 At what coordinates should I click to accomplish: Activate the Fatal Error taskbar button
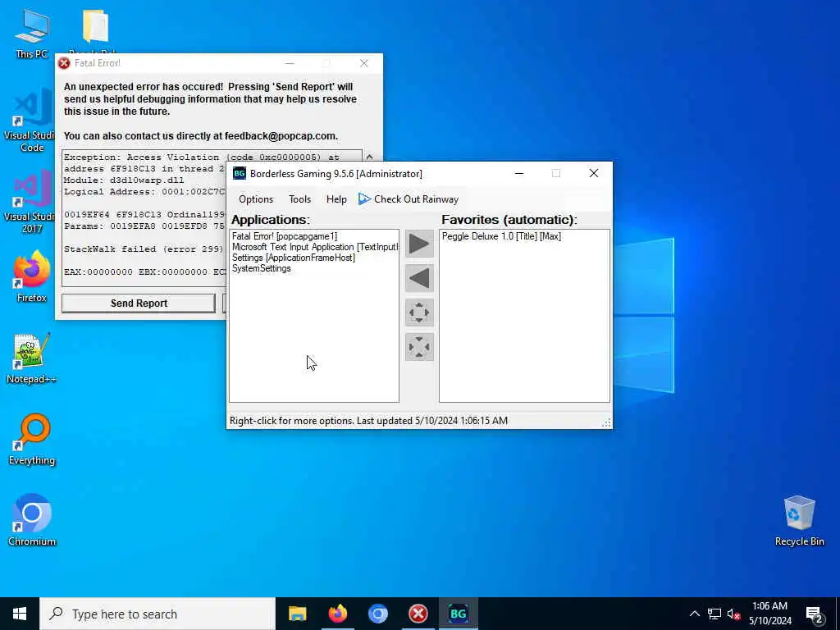418,614
